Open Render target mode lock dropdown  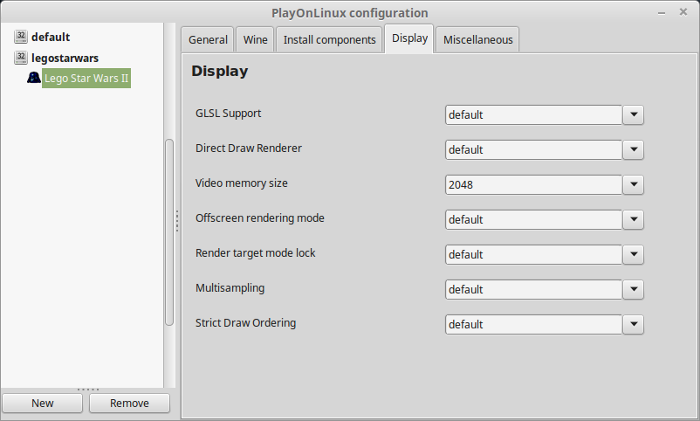(x=633, y=254)
